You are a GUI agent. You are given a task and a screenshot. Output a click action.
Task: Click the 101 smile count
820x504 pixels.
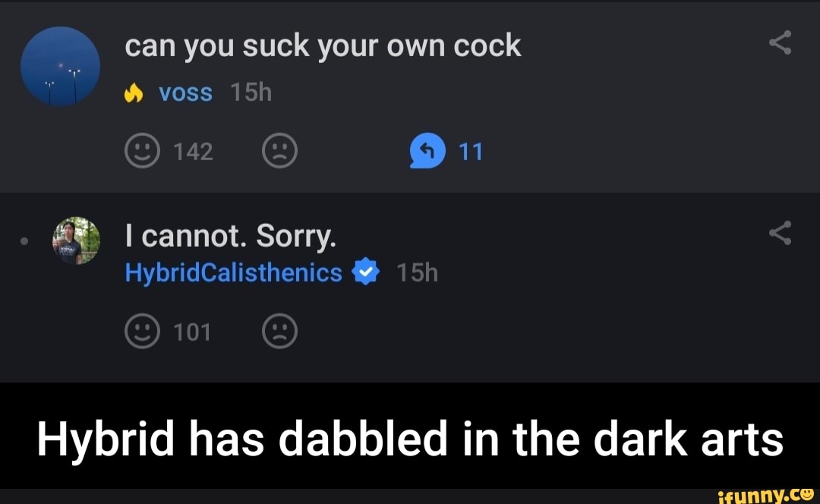coord(192,332)
